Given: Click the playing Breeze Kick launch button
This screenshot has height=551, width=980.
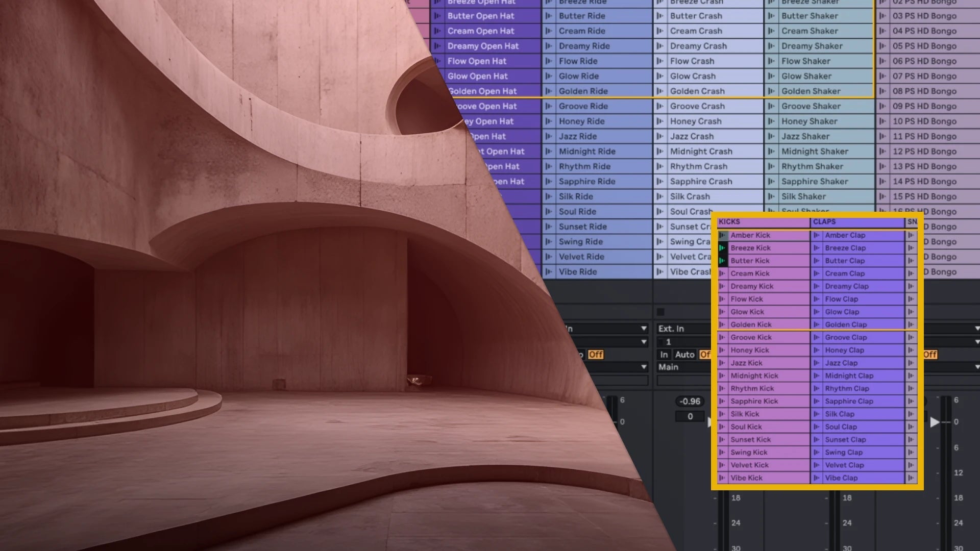Looking at the screenshot, I should tap(722, 248).
